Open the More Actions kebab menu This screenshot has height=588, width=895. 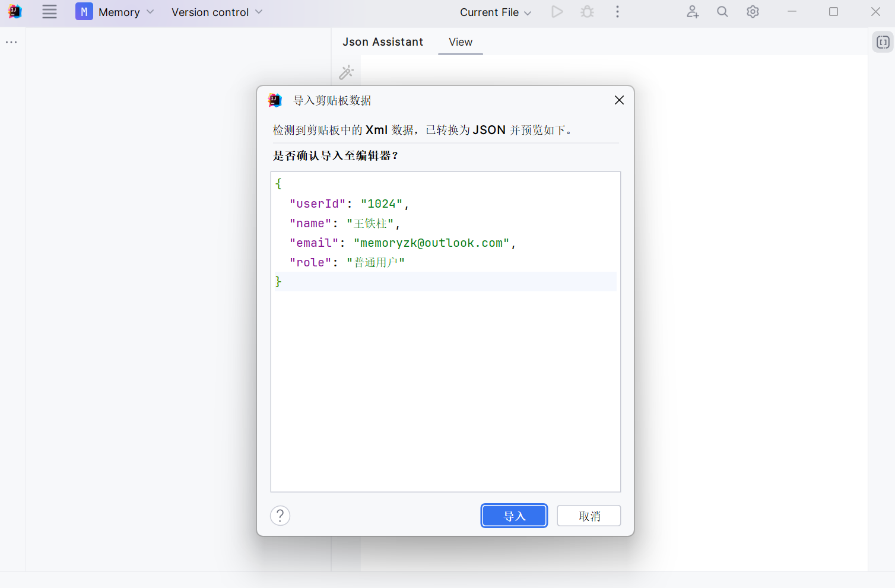tap(617, 11)
